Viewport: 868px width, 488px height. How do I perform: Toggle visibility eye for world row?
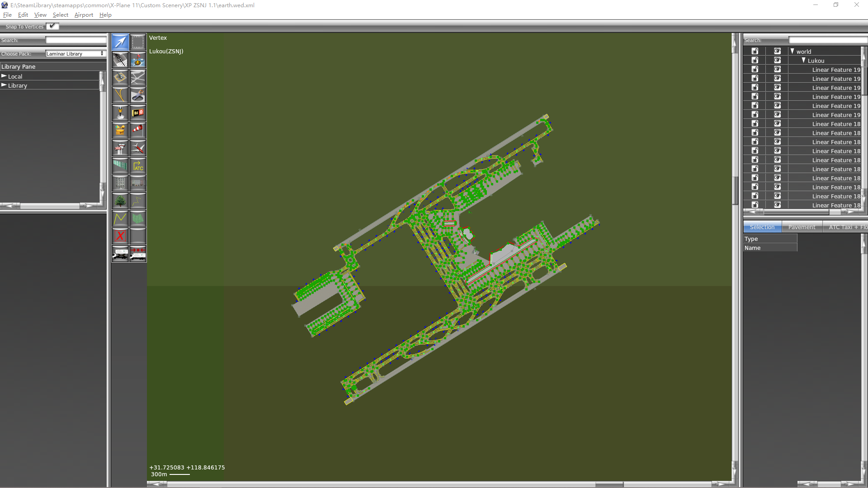click(x=777, y=51)
